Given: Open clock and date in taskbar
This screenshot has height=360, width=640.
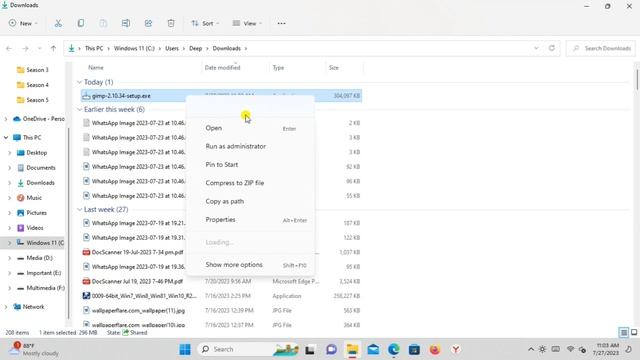Looking at the screenshot, I should (607, 349).
